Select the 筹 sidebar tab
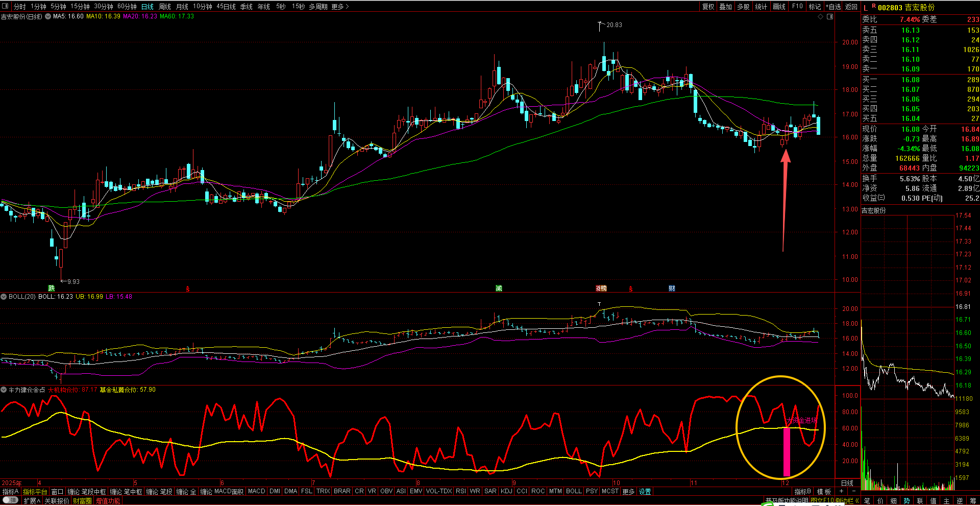The image size is (980, 506). coord(973,501)
